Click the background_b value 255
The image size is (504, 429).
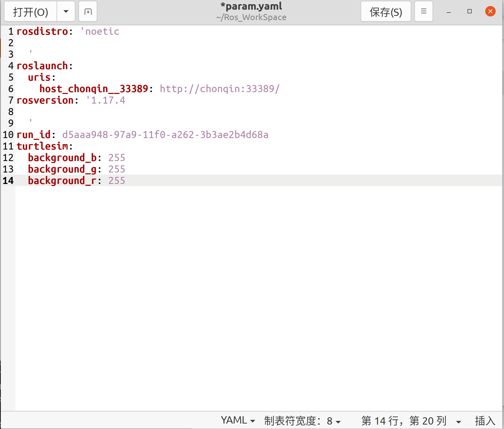(x=116, y=157)
